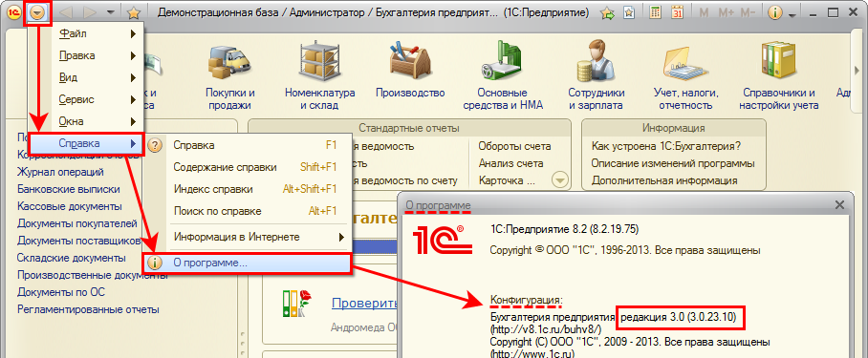
Task: Click the folders with rose icon
Action: [x=296, y=303]
